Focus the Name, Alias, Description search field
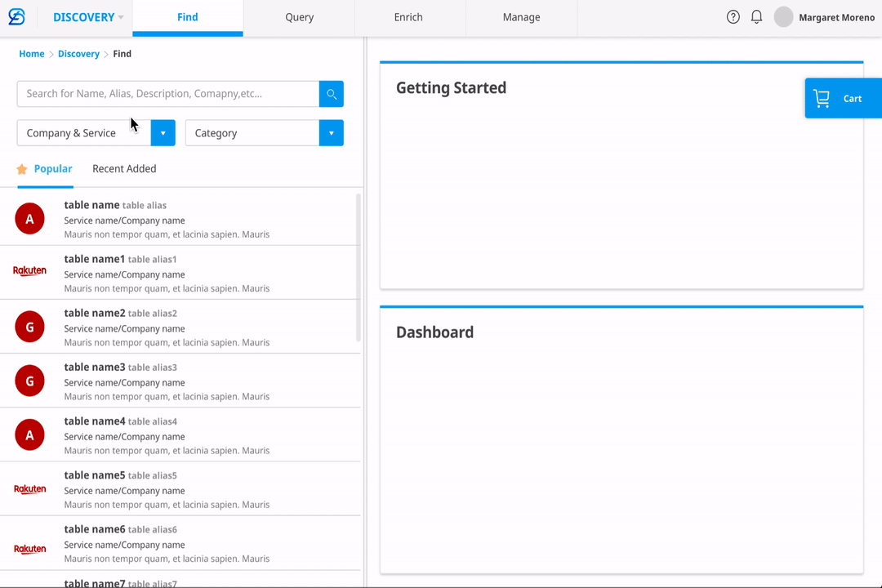Image resolution: width=882 pixels, height=588 pixels. coord(168,94)
